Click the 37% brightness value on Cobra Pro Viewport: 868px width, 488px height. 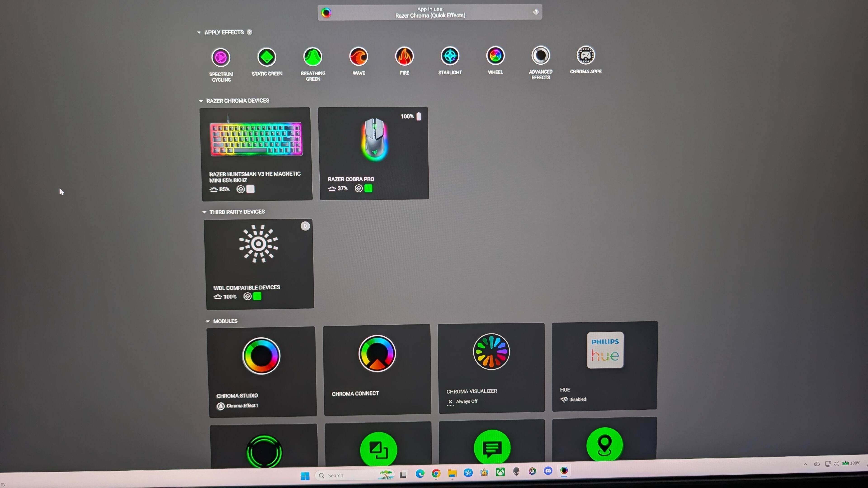[x=342, y=188]
